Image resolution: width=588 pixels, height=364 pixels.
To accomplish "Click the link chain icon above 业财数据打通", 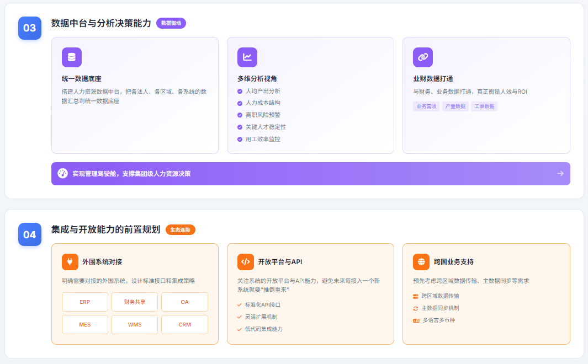I will (x=423, y=57).
